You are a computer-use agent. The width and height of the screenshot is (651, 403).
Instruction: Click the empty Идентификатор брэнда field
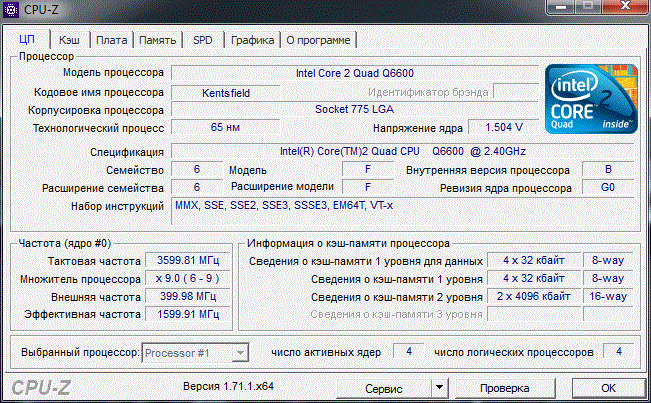(x=516, y=92)
